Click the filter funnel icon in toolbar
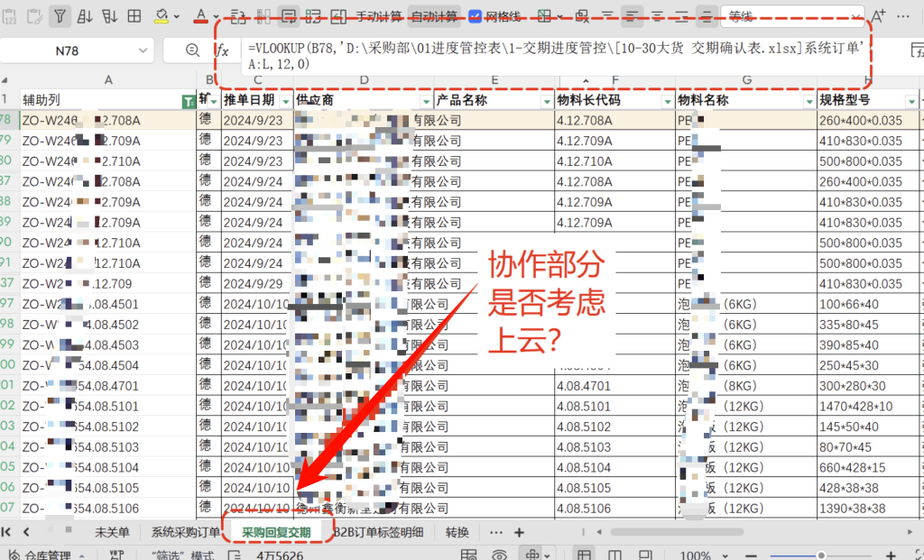Screen dimensions: 924x560 point(60,16)
